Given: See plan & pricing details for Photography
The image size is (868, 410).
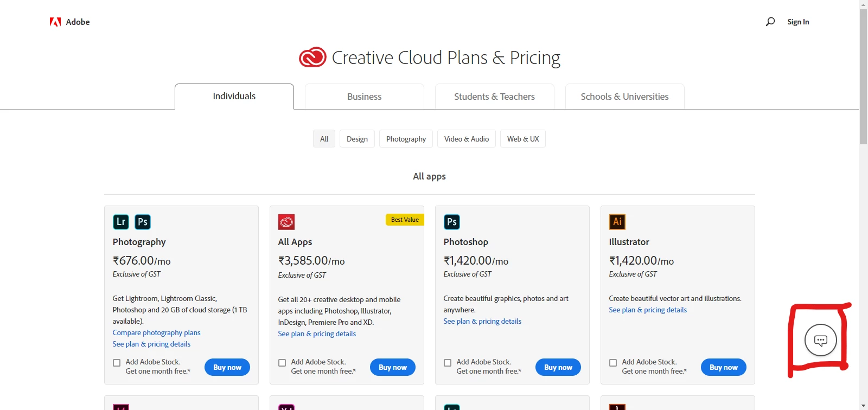Looking at the screenshot, I should 152,344.
